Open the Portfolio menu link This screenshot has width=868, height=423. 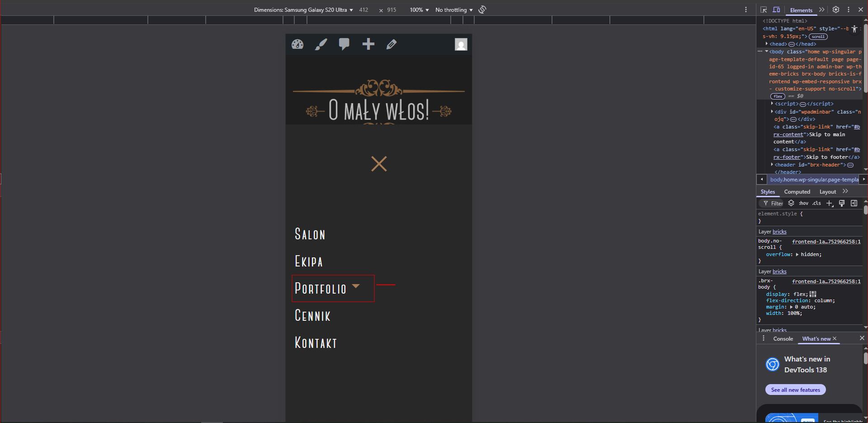click(x=321, y=289)
